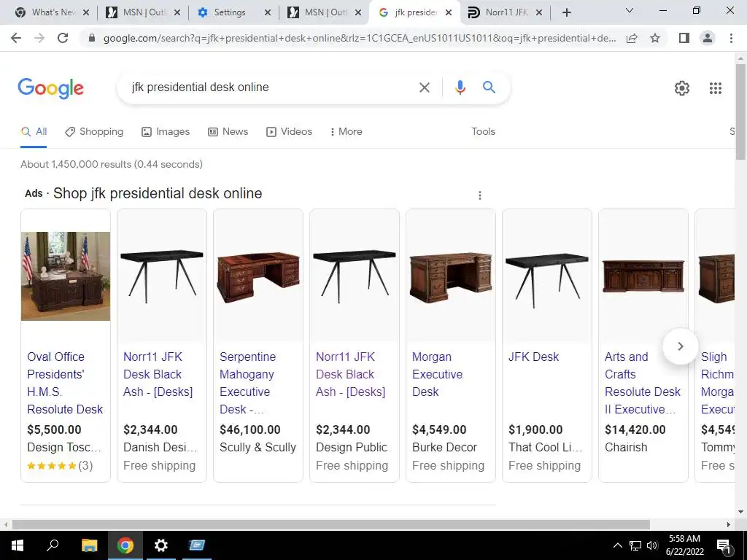This screenshot has height=560, width=747.
Task: Go back to the previous page
Action: 16,38
